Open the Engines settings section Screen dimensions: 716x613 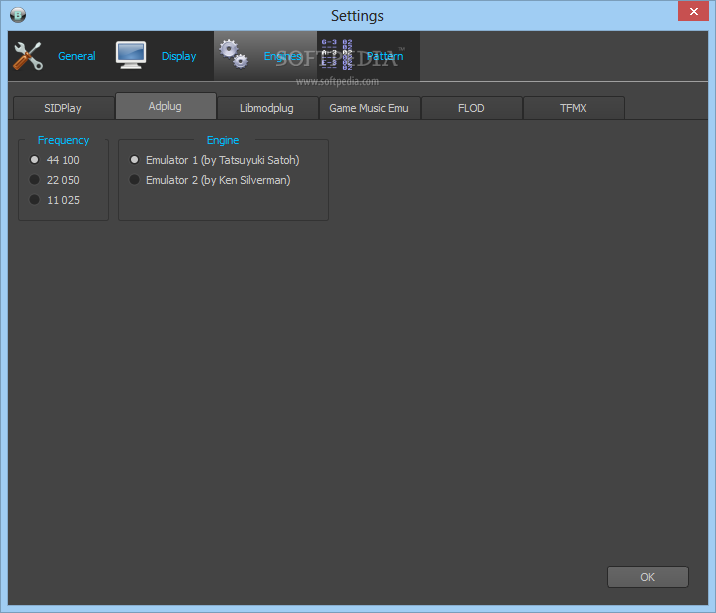[x=265, y=56]
